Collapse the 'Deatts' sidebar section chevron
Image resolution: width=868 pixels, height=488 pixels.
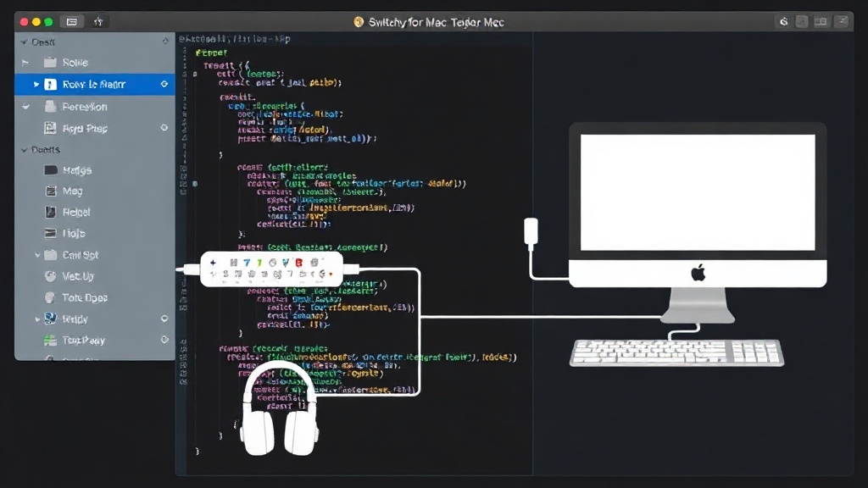click(24, 150)
